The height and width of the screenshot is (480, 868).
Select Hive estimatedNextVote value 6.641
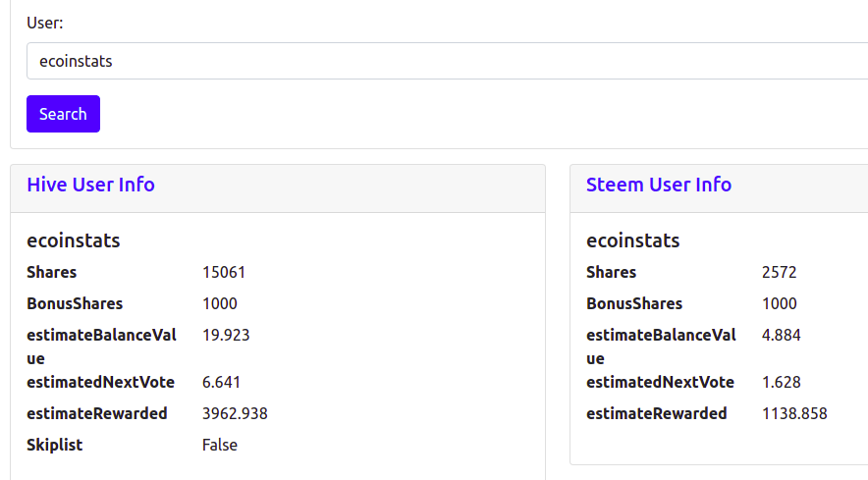click(222, 383)
